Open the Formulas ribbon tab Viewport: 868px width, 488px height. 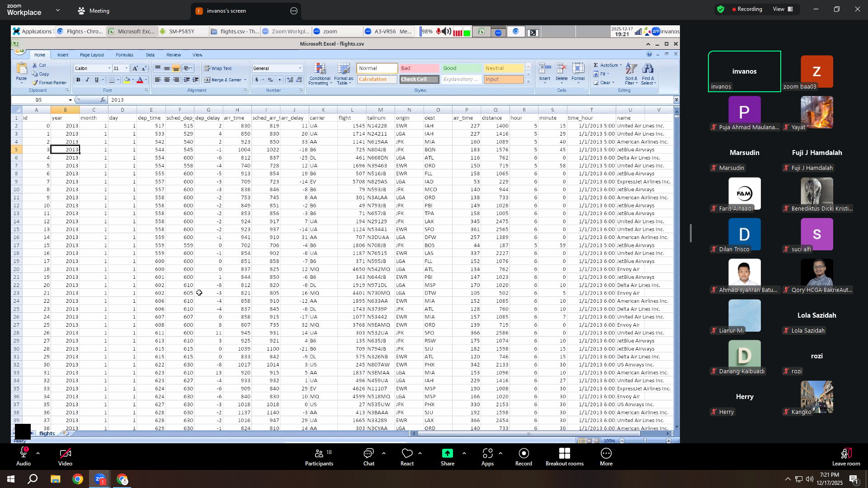(124, 55)
